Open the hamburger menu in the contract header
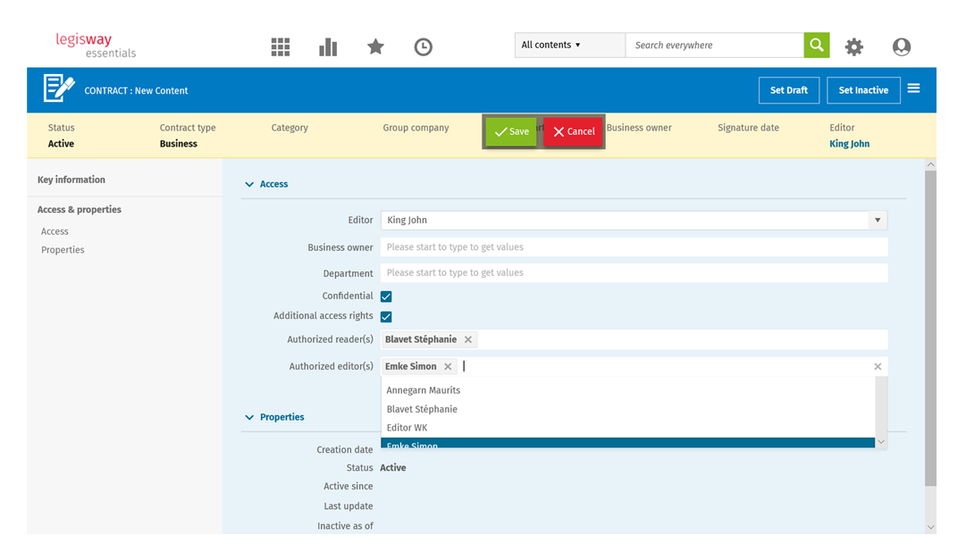966x560 pixels. click(x=913, y=88)
